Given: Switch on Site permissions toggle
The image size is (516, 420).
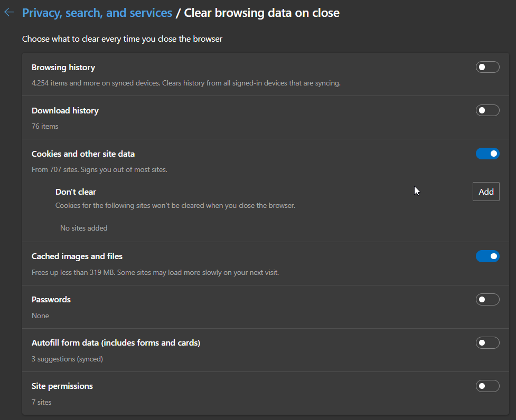Looking at the screenshot, I should tap(487, 386).
